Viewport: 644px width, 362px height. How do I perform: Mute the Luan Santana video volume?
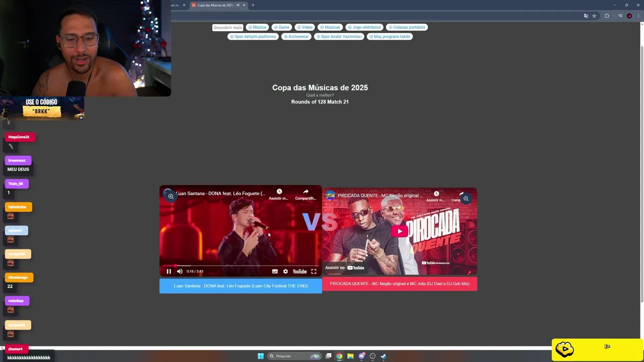click(180, 271)
